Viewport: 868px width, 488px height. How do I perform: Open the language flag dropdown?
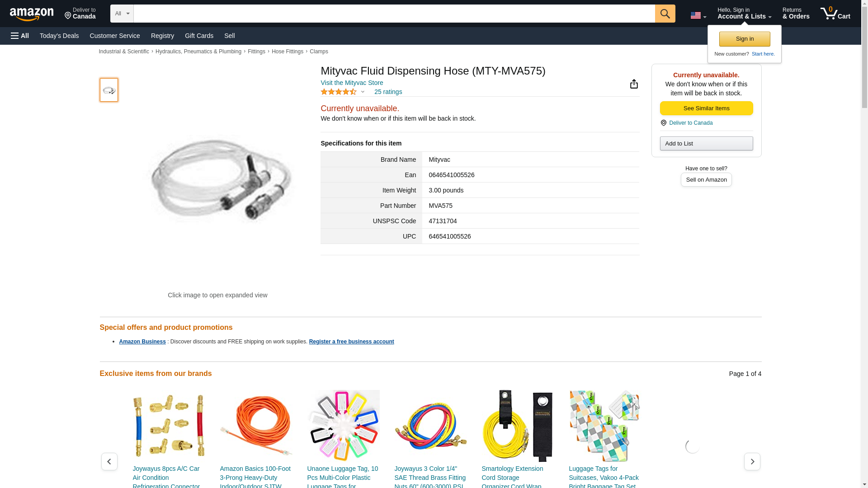coord(698,15)
